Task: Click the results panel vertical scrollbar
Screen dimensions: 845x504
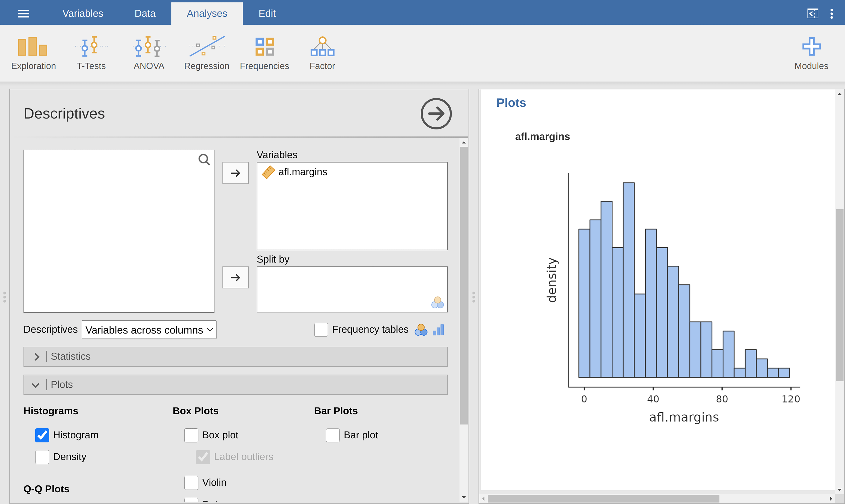Action: click(x=840, y=295)
